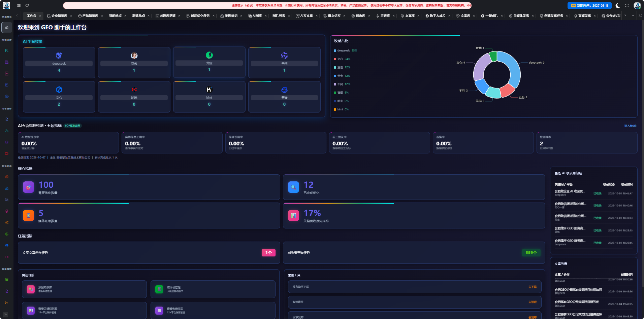Viewport: 644px width, 319px height.
Task: Click the 去下载 link for 发布助手下载
Action: click(x=532, y=287)
